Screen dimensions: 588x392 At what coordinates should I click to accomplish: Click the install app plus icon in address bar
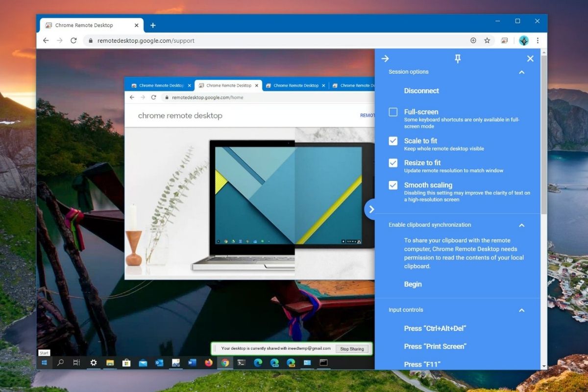473,41
